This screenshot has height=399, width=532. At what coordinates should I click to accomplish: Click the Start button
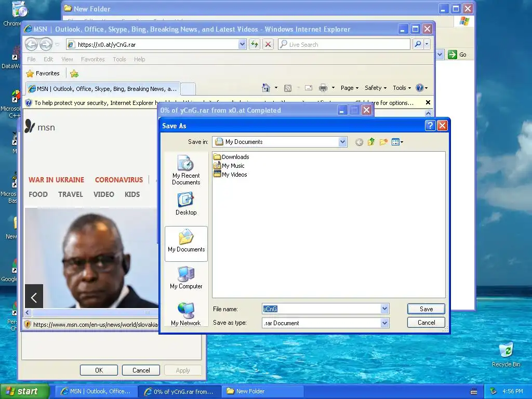(24, 391)
